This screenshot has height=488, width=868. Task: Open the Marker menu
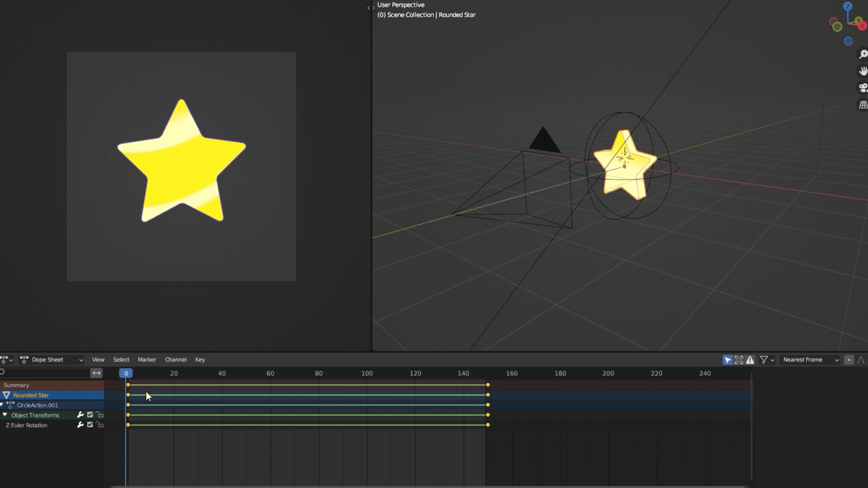click(147, 360)
